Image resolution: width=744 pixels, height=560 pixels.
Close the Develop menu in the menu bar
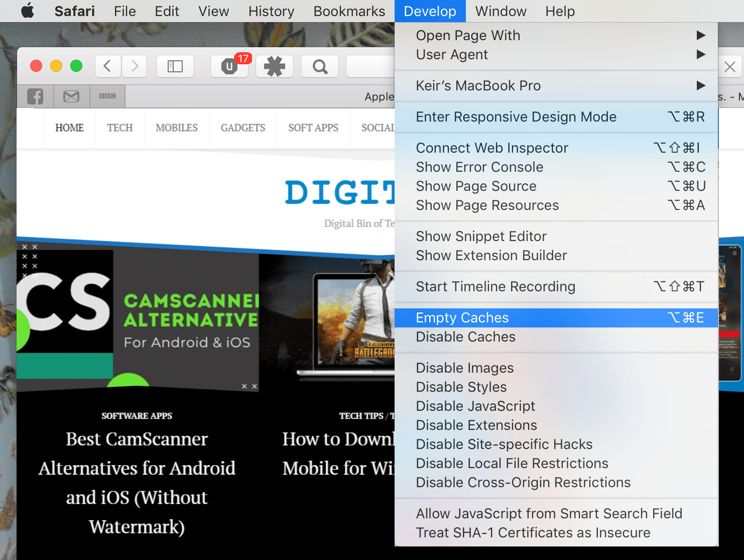[430, 11]
